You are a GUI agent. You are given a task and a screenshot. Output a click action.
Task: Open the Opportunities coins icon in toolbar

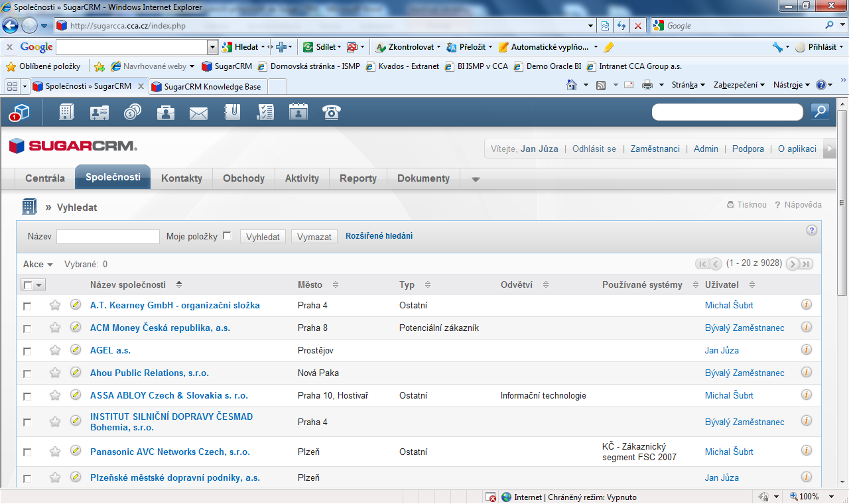coord(133,112)
